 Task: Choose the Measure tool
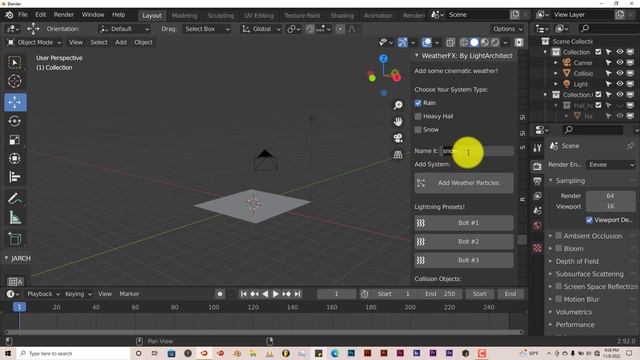click(15, 218)
